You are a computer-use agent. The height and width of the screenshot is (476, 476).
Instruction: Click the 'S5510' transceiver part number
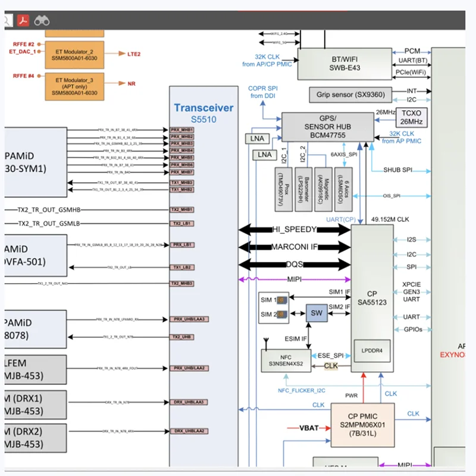tap(203, 120)
